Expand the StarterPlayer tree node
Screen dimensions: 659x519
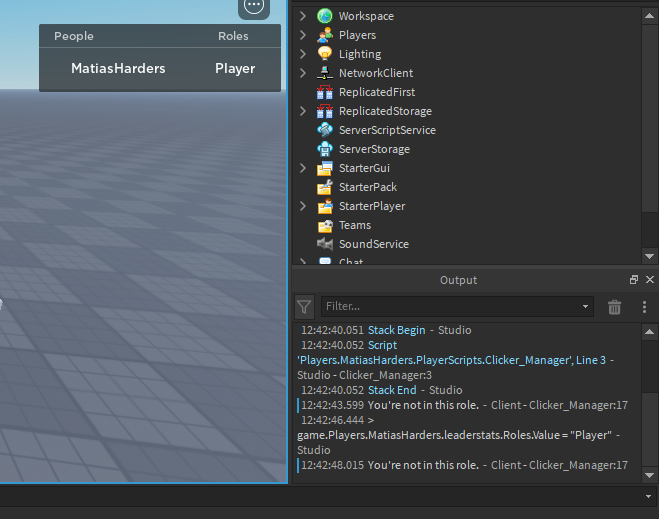[x=303, y=206]
